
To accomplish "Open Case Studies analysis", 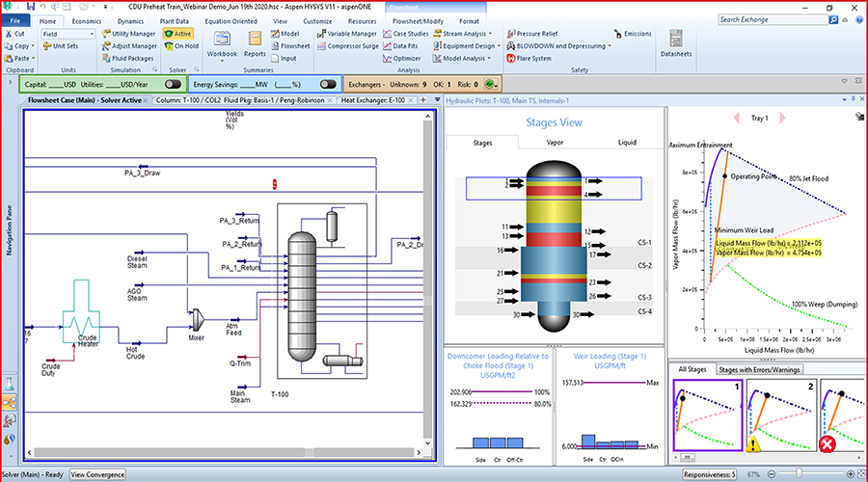I will (x=406, y=34).
